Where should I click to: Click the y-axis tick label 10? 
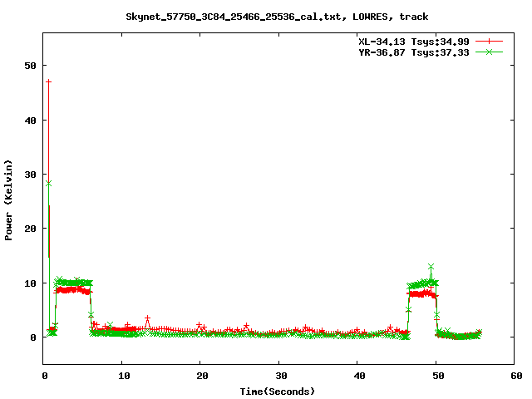pyautogui.click(x=31, y=283)
